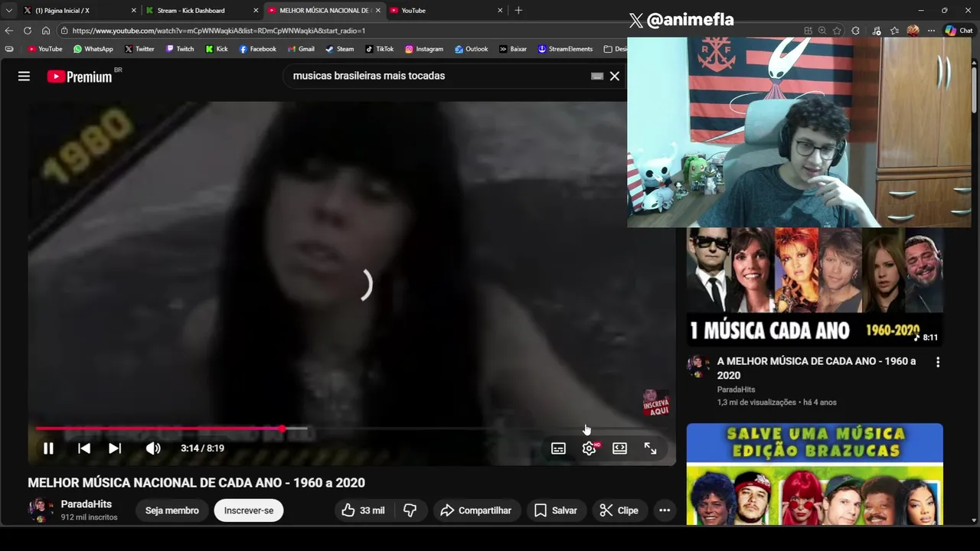Open the Twitch bookmark
980x551 pixels.
pyautogui.click(x=179, y=49)
